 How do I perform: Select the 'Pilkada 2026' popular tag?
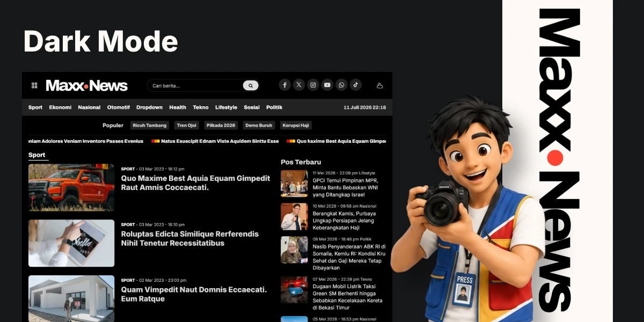pos(221,125)
